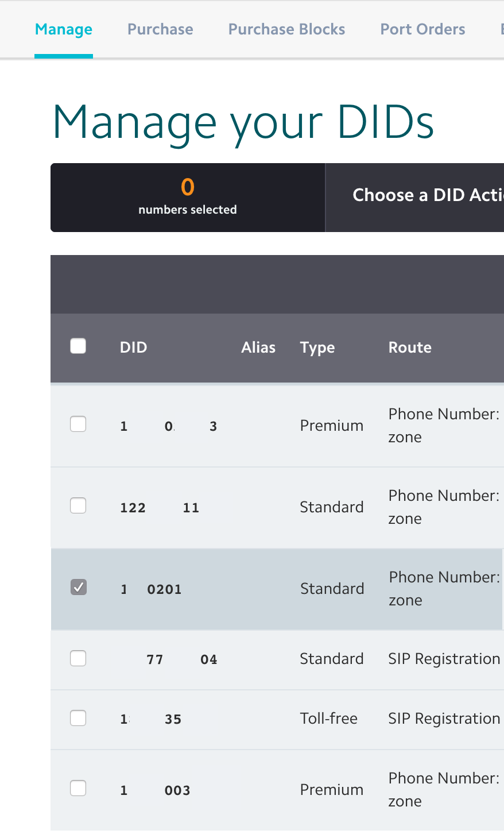Sort by the Type column header
Viewport: 504px width, 834px height.
[x=317, y=348]
